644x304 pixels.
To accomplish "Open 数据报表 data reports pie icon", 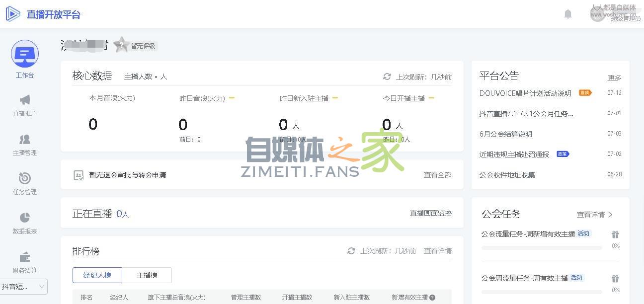I will click(x=24, y=218).
